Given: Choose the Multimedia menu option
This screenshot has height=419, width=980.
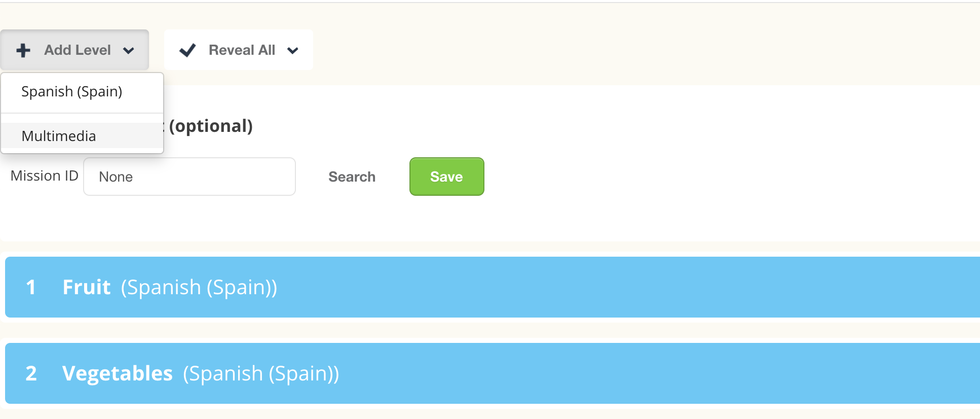Looking at the screenshot, I should 59,136.
